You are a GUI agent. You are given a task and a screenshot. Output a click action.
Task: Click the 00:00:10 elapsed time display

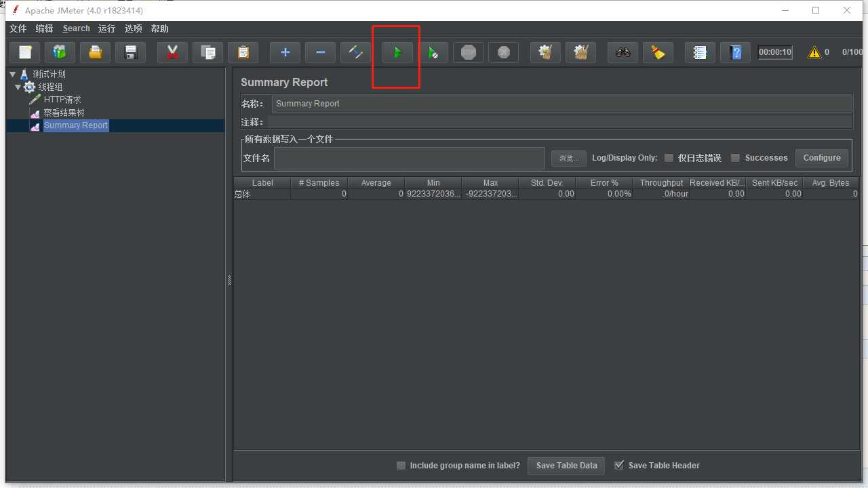(x=775, y=52)
